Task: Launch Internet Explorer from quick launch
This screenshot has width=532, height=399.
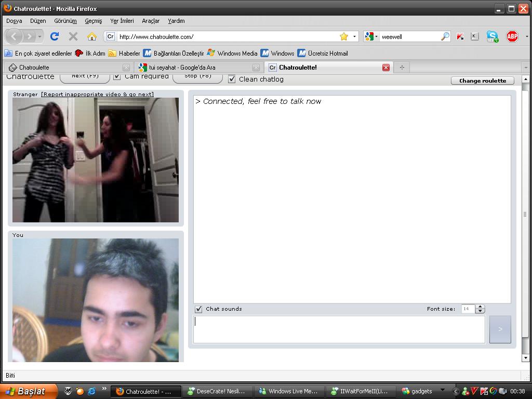Action: pyautogui.click(x=91, y=391)
